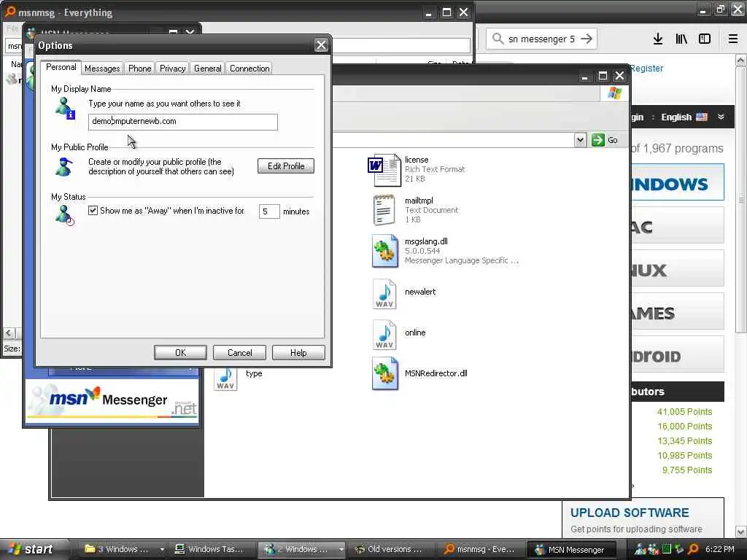
Task: Click the Everything window left scroll arrow
Action: click(9, 332)
